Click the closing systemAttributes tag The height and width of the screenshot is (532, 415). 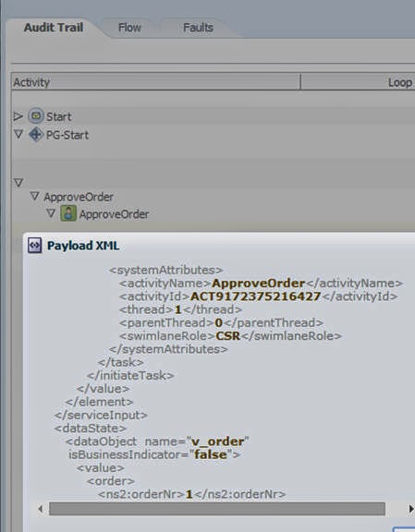click(x=168, y=349)
